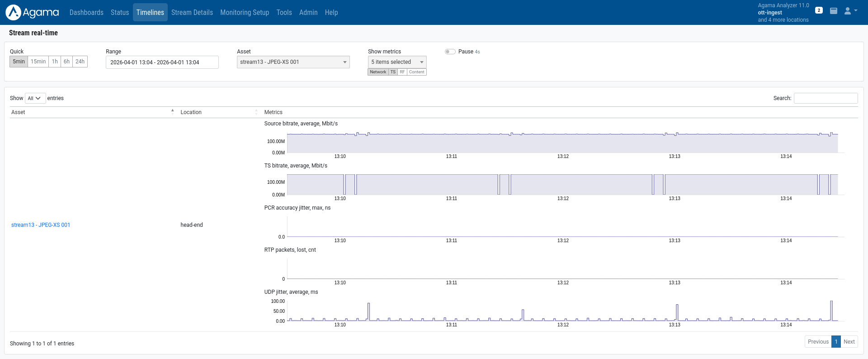This screenshot has width=868, height=359.
Task: Toggle the Network metrics filter
Action: point(378,72)
